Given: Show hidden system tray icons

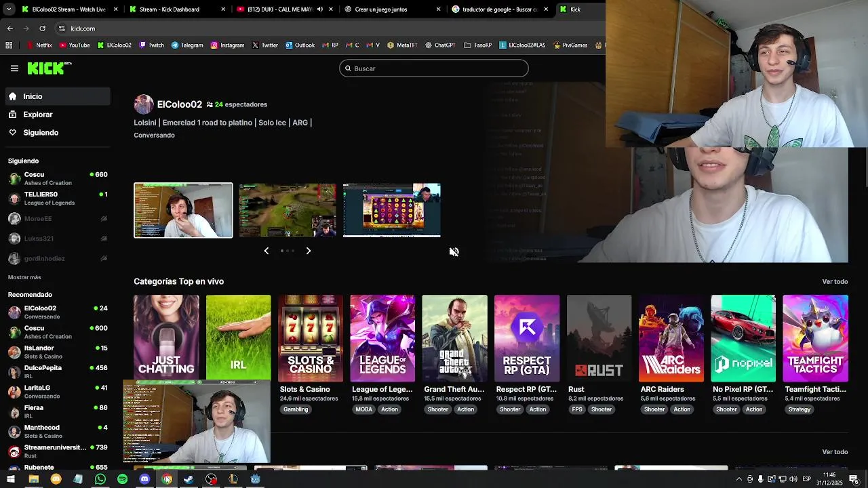Looking at the screenshot, I should click(x=738, y=479).
